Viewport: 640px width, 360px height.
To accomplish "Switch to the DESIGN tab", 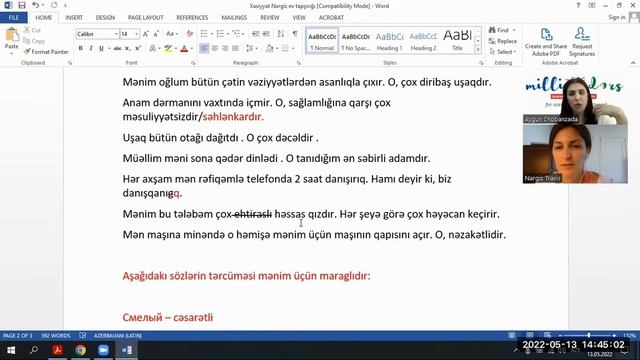I will click(x=105, y=18).
